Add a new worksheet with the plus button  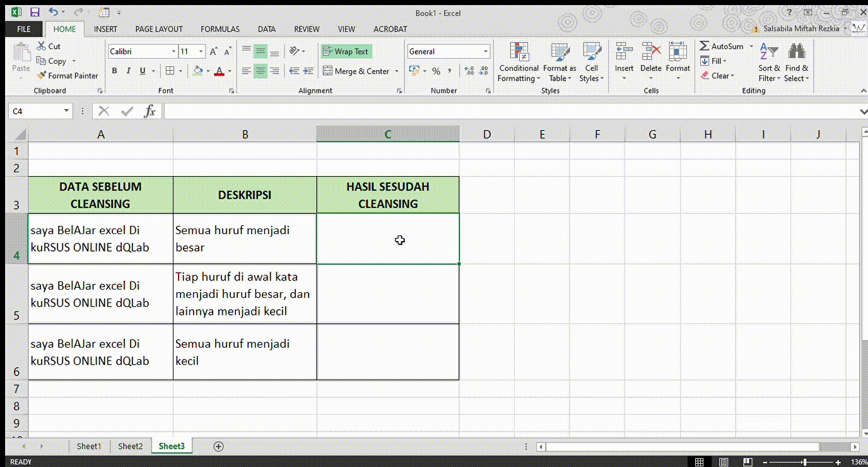tap(218, 446)
